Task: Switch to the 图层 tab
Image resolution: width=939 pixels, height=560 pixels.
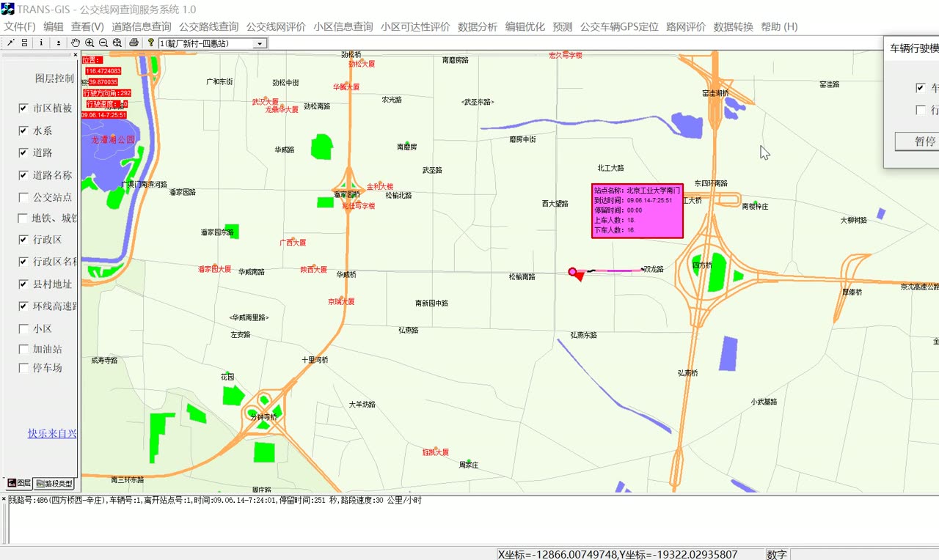Action: point(19,483)
